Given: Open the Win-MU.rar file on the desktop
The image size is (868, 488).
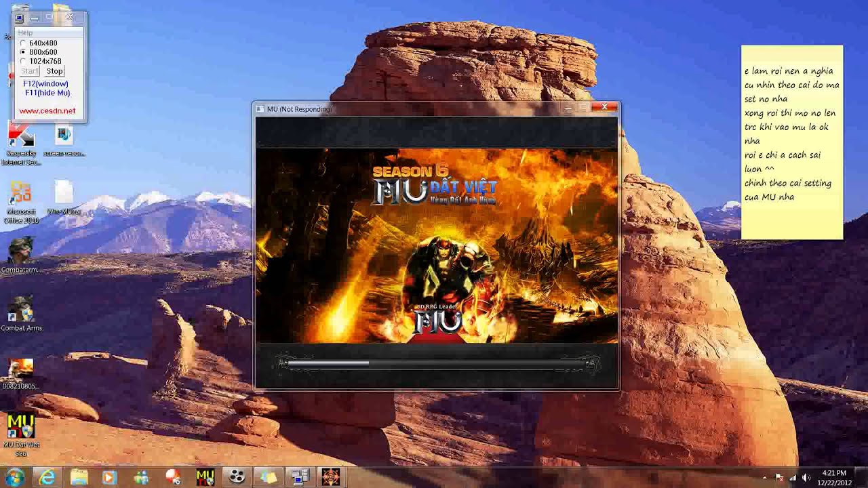Looking at the screenshot, I should point(64,198).
